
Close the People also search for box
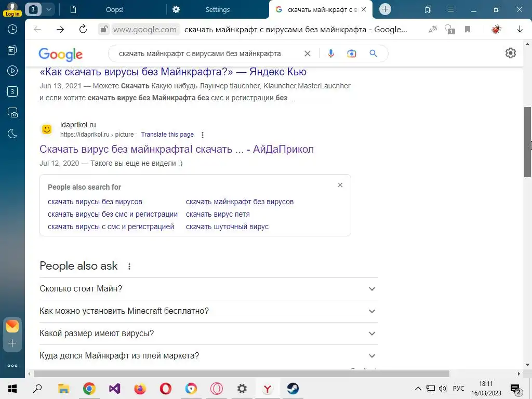pos(340,185)
